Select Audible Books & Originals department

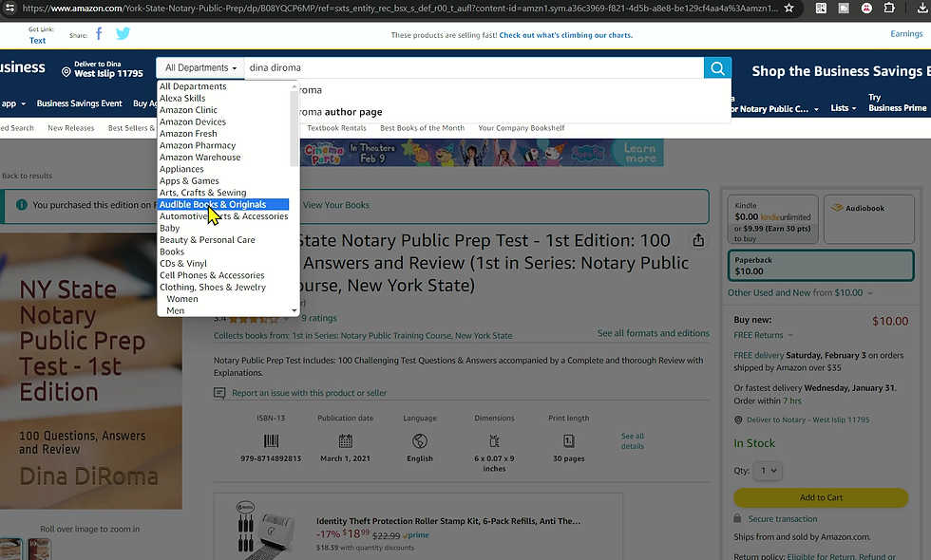(x=223, y=205)
